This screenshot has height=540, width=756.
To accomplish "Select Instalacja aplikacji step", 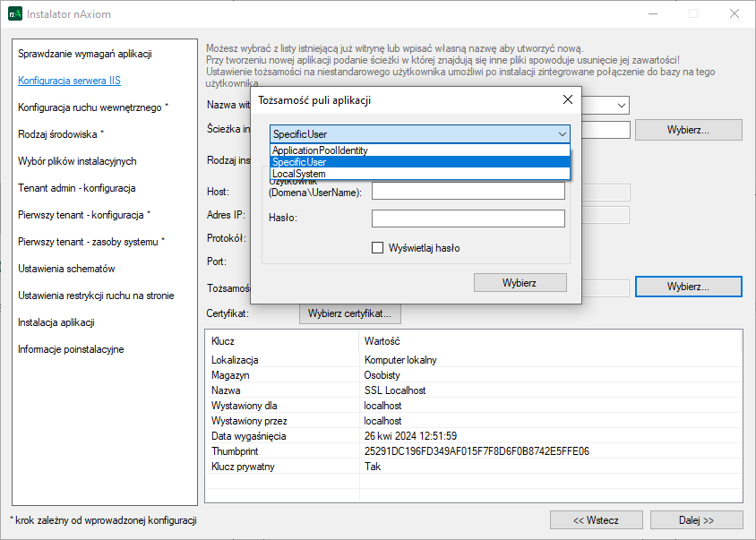I will [x=56, y=322].
